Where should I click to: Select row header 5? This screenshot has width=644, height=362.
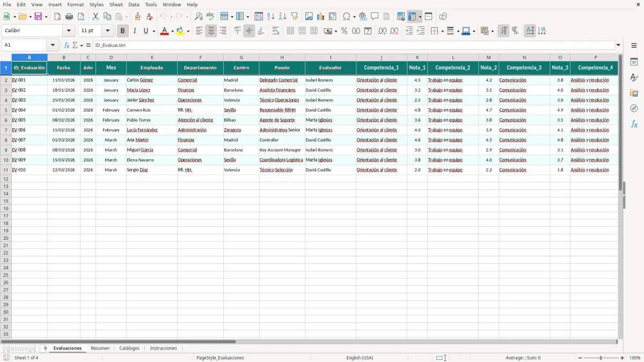(6, 110)
